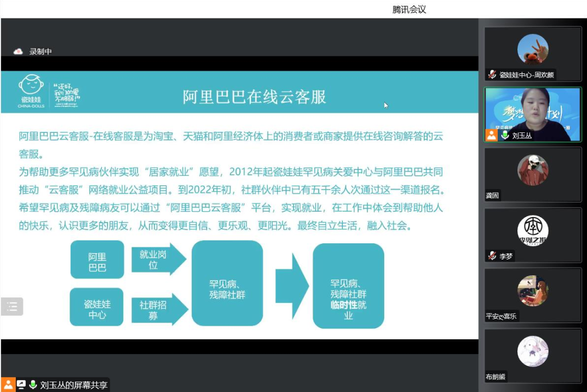Click the 瓷娃娃 CHINA-DOLLS logo on the slide

click(32, 90)
